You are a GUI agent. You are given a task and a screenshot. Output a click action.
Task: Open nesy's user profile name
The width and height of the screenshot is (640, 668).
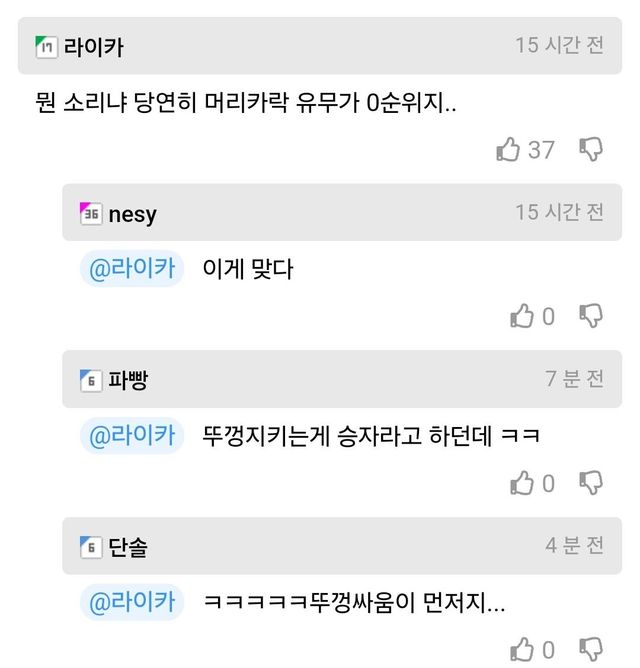click(132, 213)
